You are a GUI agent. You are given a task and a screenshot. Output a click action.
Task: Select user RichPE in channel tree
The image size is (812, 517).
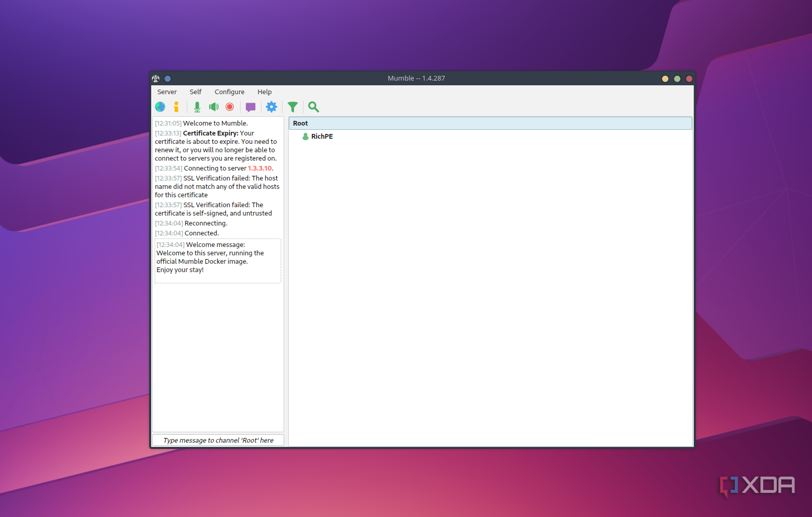322,136
